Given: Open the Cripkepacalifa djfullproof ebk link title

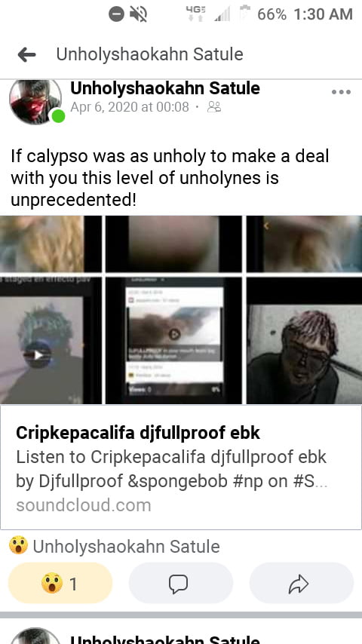Looking at the screenshot, I should [x=138, y=433].
